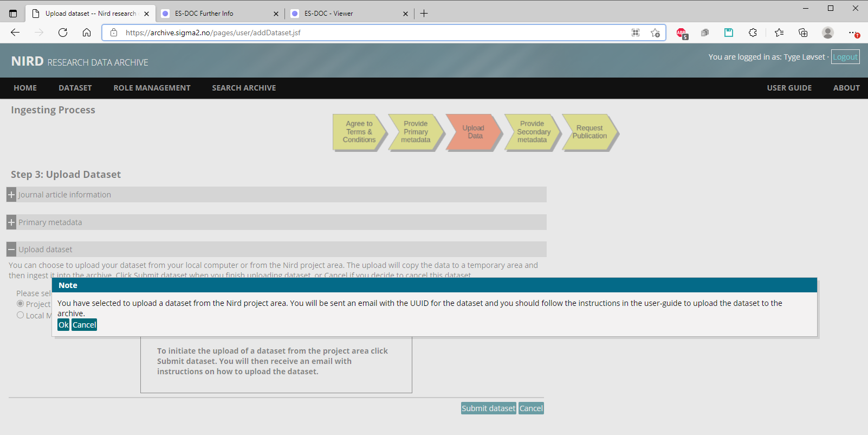
Task: Collapse the Upload dataset section
Action: [x=11, y=250]
